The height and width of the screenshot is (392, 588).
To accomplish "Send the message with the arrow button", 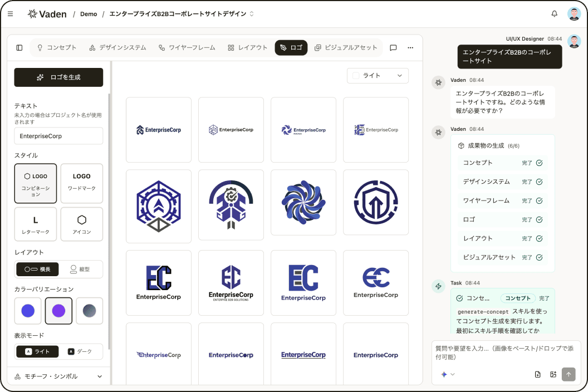I will [x=569, y=374].
